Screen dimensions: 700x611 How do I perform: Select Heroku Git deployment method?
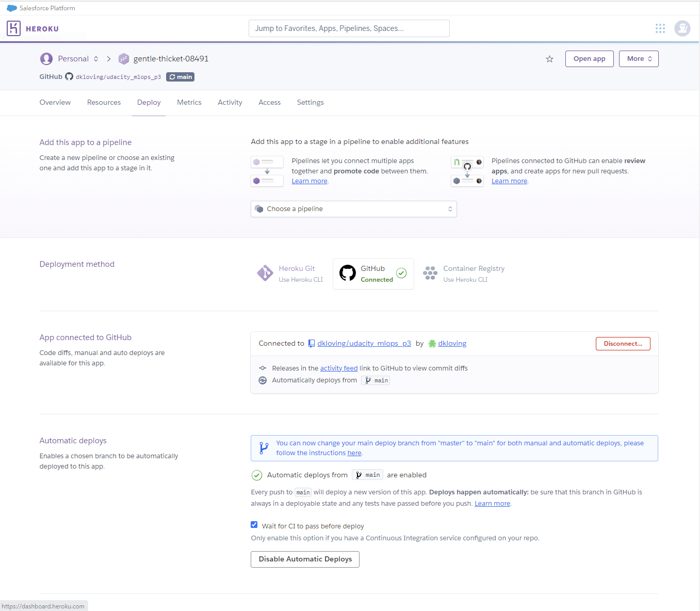[x=290, y=274]
